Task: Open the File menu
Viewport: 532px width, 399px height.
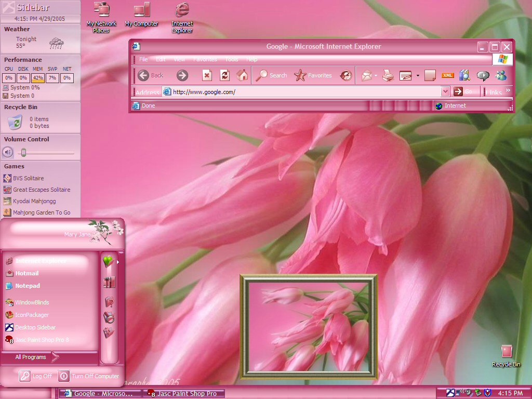Action: pos(143,59)
